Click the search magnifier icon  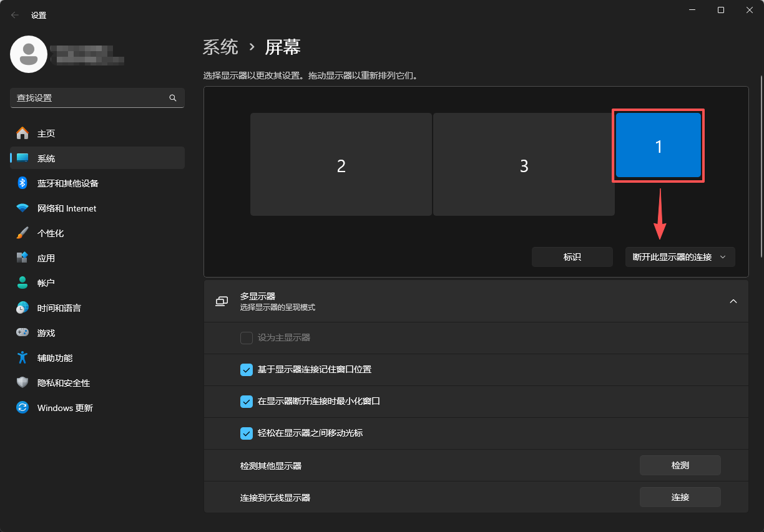173,98
